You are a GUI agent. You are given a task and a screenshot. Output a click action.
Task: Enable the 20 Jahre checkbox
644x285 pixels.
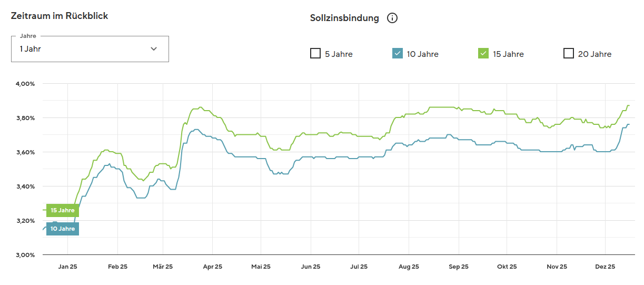pos(569,53)
